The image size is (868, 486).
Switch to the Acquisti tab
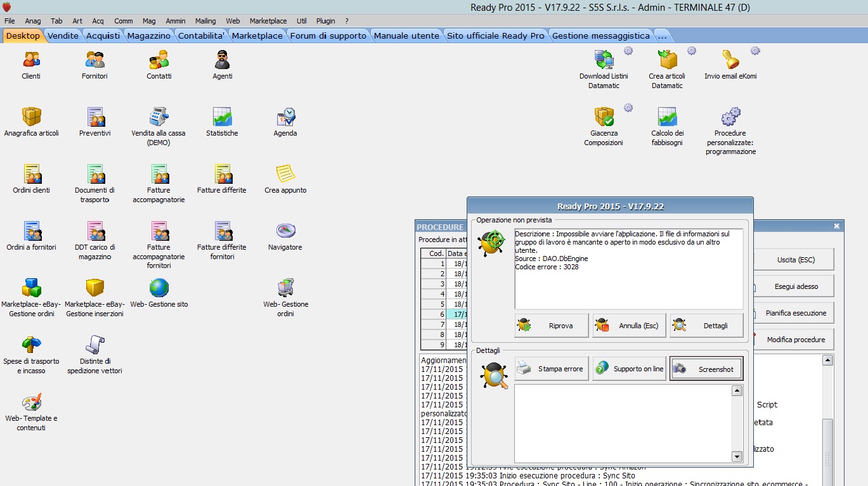coord(103,35)
